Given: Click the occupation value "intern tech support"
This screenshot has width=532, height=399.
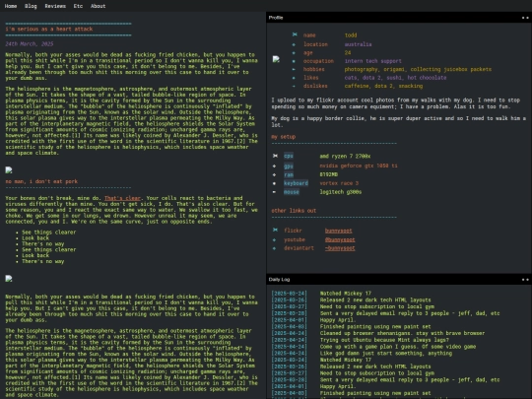Looking at the screenshot, I should point(372,61).
